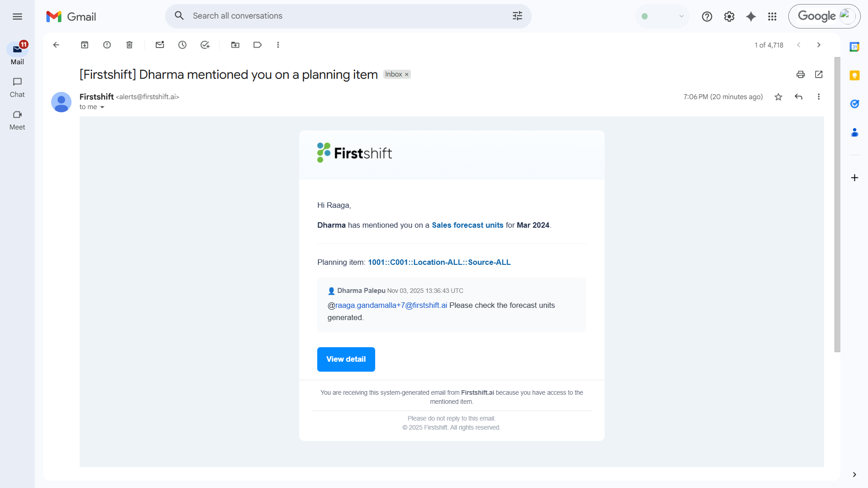Open the Labels icon in the toolbar
868x488 pixels.
258,45
